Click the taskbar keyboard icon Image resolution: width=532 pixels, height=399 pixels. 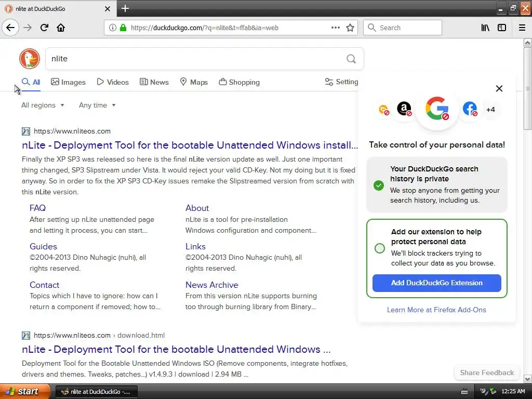pos(464,392)
